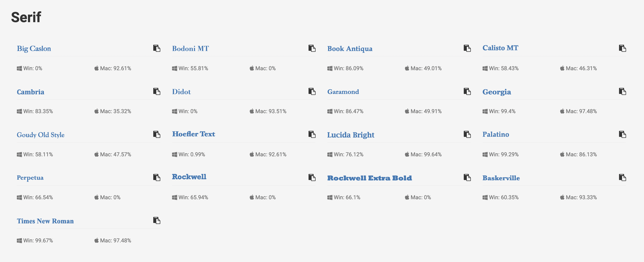The image size is (644, 262).
Task: Copy the Times New Roman font stack
Action: coord(157,221)
